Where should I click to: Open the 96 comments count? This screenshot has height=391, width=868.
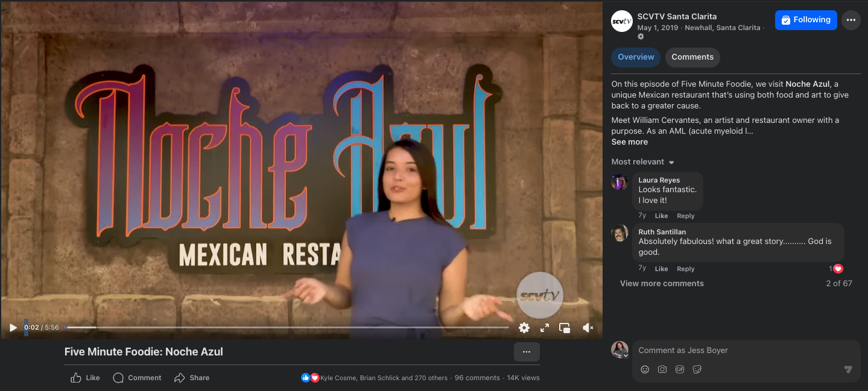tap(477, 378)
